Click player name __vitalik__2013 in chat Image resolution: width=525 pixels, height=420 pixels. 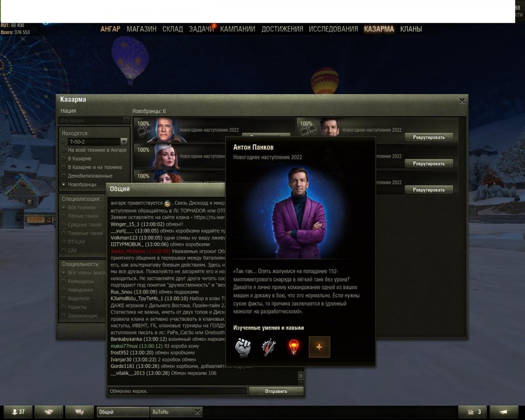pos(127,373)
